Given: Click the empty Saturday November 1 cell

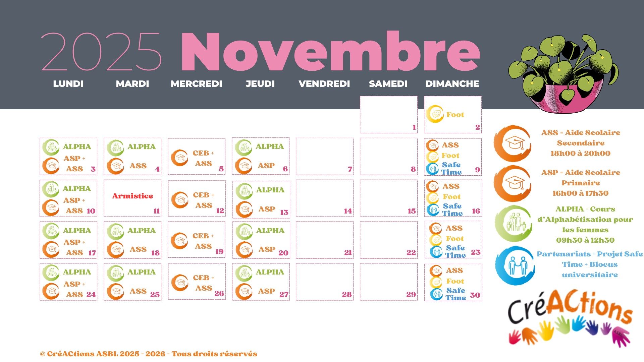Looking at the screenshot, I should (388, 114).
